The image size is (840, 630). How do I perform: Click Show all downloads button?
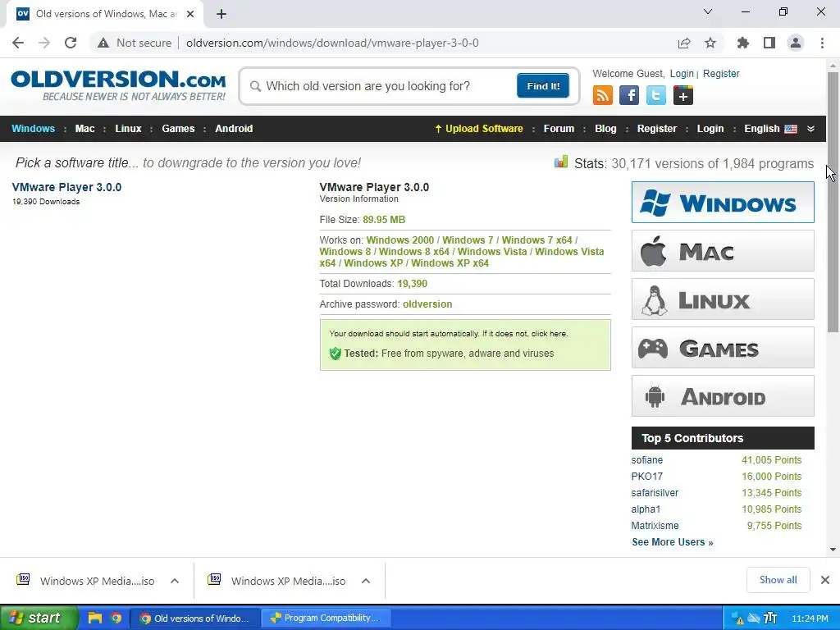(x=778, y=580)
